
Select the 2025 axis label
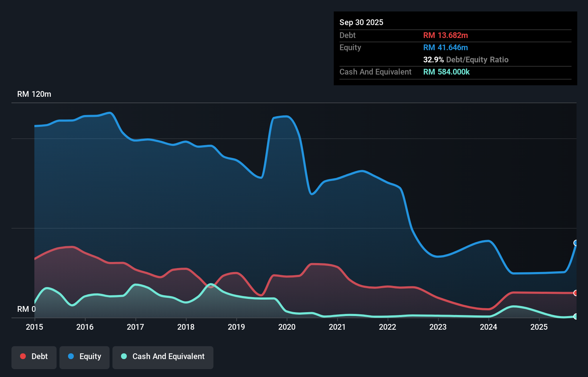539,327
